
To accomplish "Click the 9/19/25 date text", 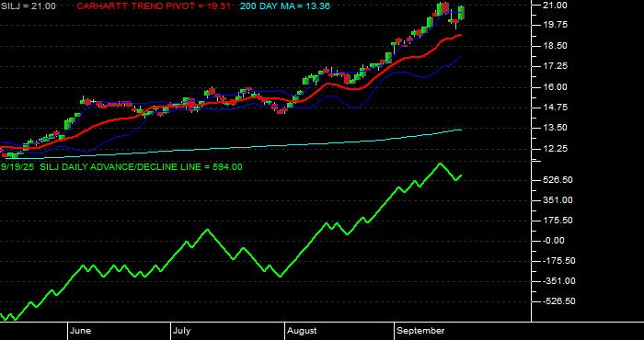I will 17,167.
